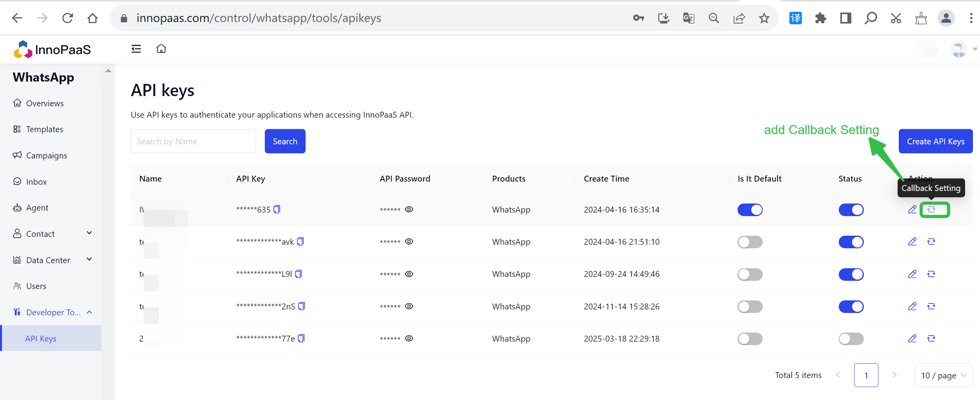Enable Is It Default for key L9I
The width and height of the screenshot is (980, 400).
(750, 274)
